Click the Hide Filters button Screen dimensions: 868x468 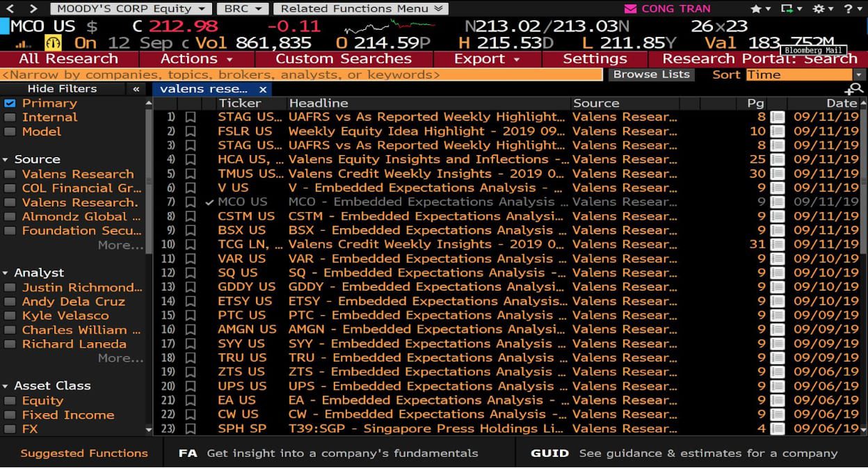click(62, 89)
